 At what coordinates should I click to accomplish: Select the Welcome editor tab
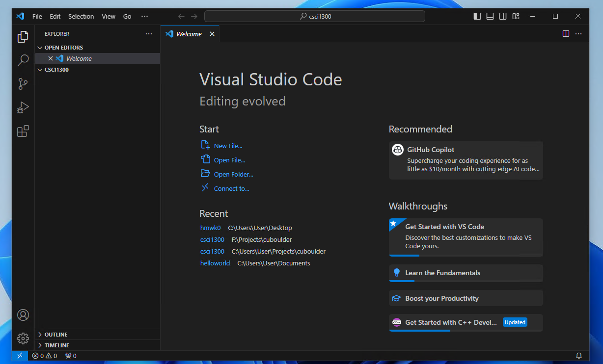click(x=190, y=34)
